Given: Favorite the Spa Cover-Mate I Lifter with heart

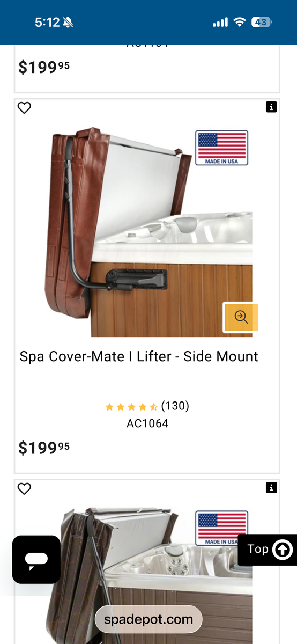Looking at the screenshot, I should [24, 108].
